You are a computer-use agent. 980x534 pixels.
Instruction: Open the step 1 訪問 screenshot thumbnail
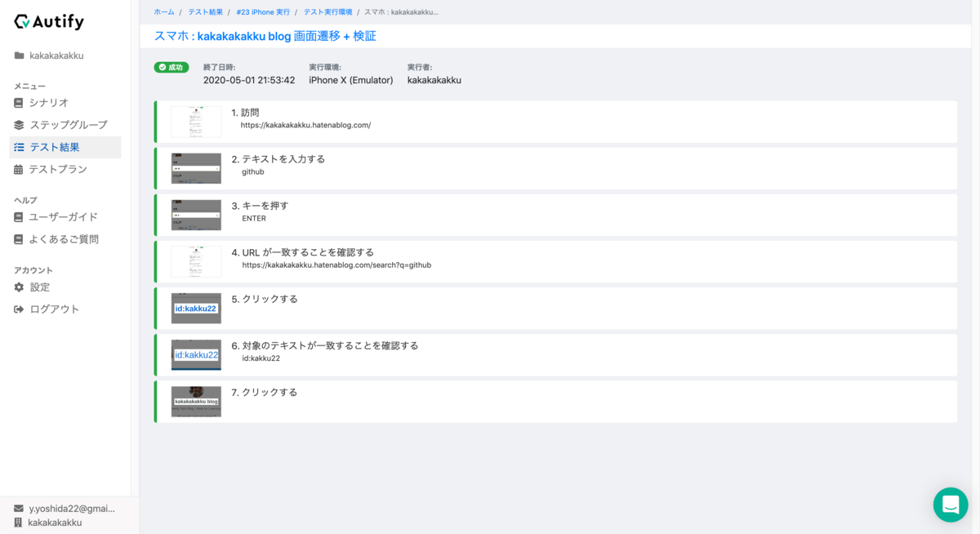coord(196,121)
